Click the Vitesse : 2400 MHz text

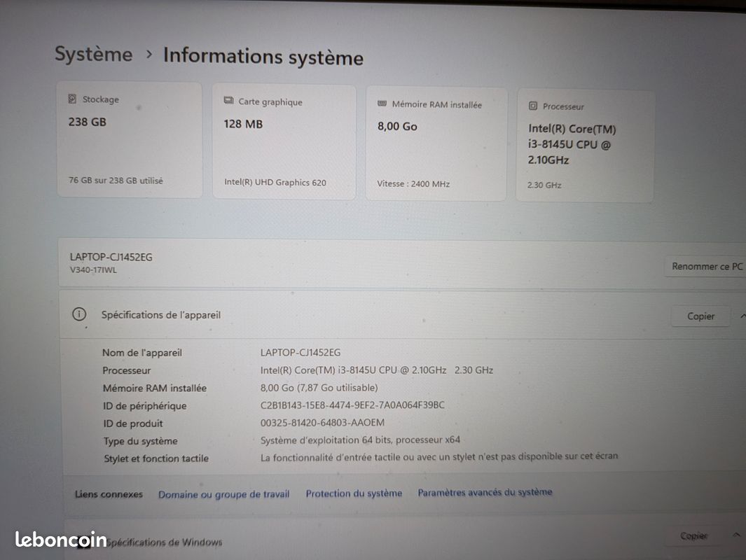click(x=413, y=184)
